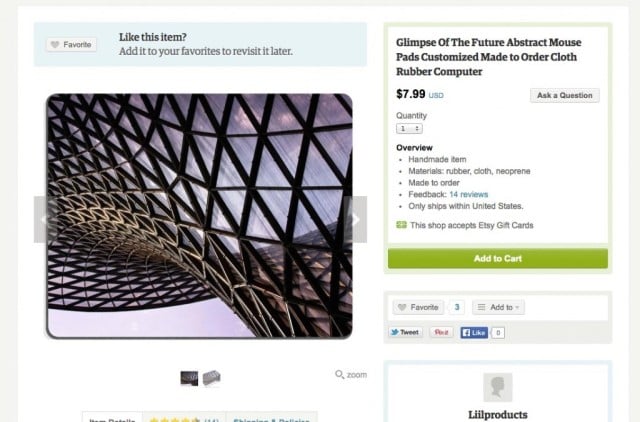The width and height of the screenshot is (640, 422).
Task: Open the 14 reviews feedback link
Action: 468,194
